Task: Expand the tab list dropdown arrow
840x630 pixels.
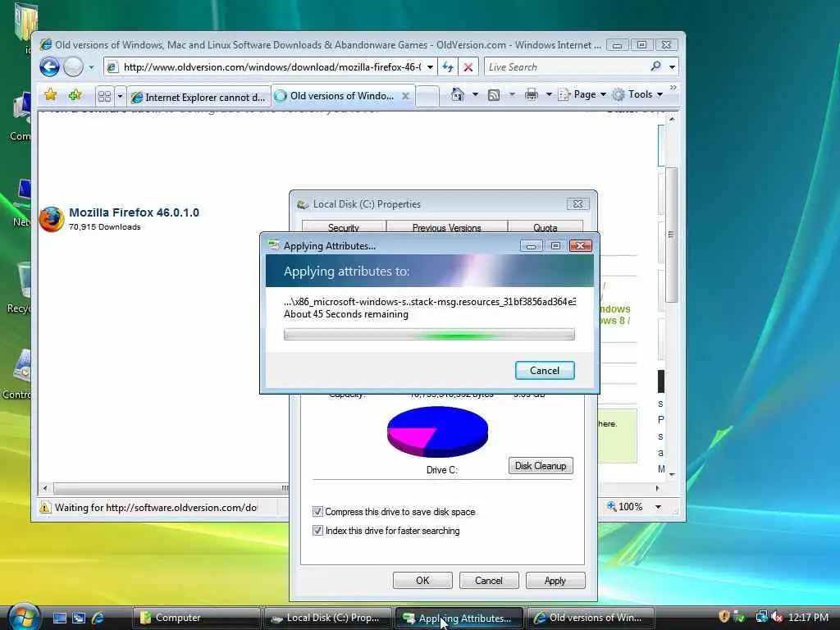Action: [x=120, y=97]
